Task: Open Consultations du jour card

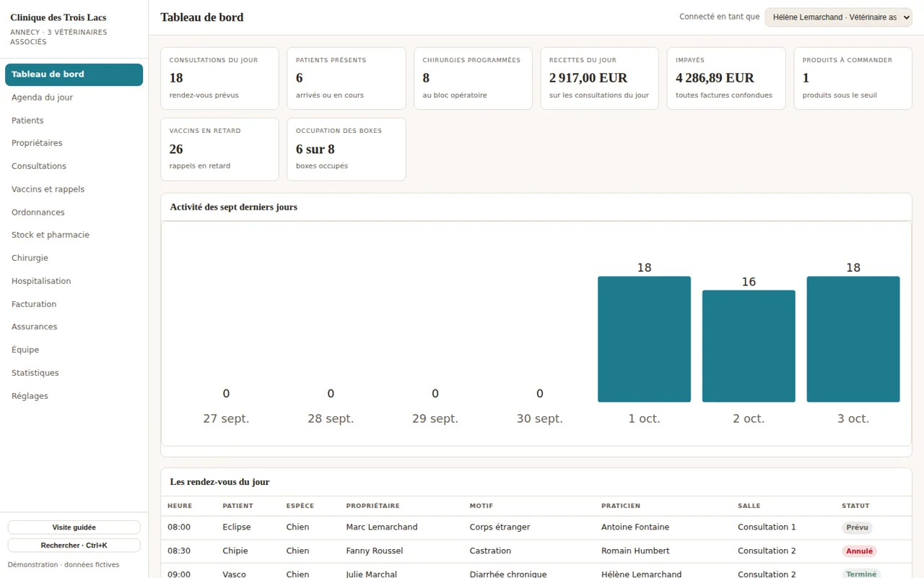Action: 219,79
